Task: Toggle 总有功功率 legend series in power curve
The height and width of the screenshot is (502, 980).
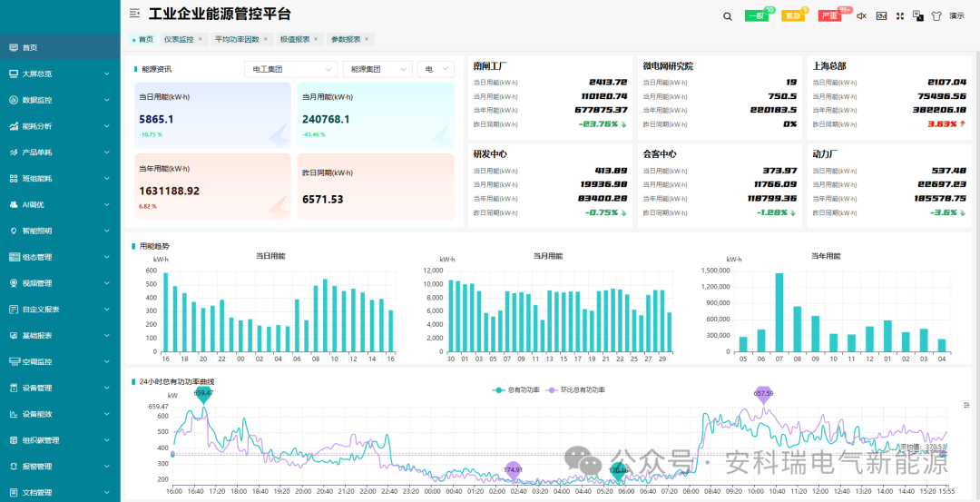Action: click(x=518, y=389)
